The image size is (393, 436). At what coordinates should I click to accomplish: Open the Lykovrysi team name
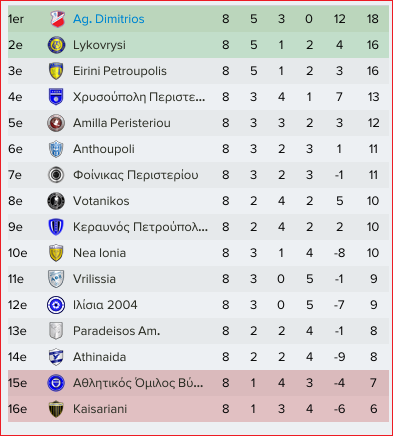(99, 45)
